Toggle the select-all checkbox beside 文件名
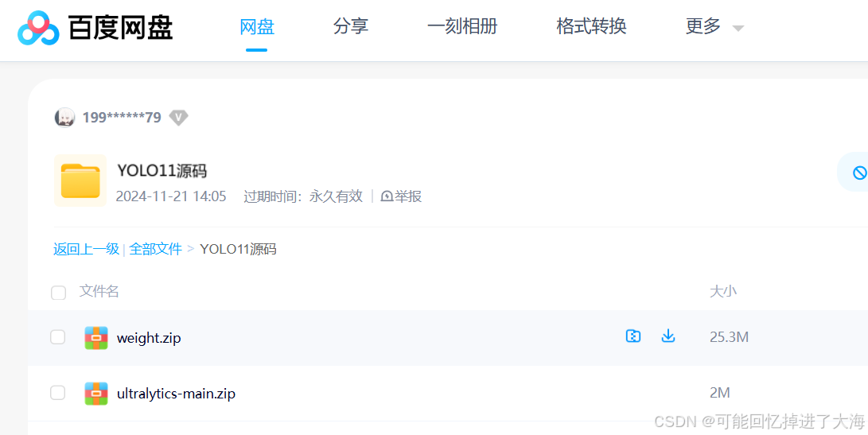This screenshot has width=868, height=435. point(58,293)
